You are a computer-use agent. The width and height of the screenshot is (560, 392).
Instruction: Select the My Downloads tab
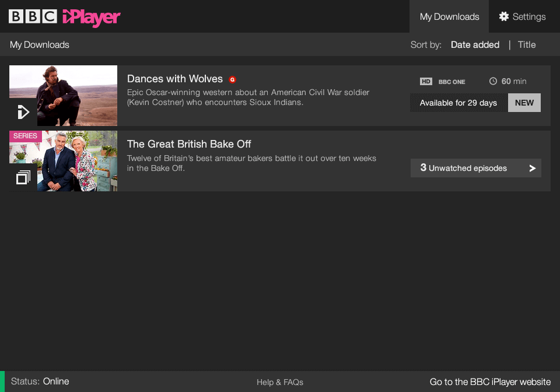[x=449, y=16]
